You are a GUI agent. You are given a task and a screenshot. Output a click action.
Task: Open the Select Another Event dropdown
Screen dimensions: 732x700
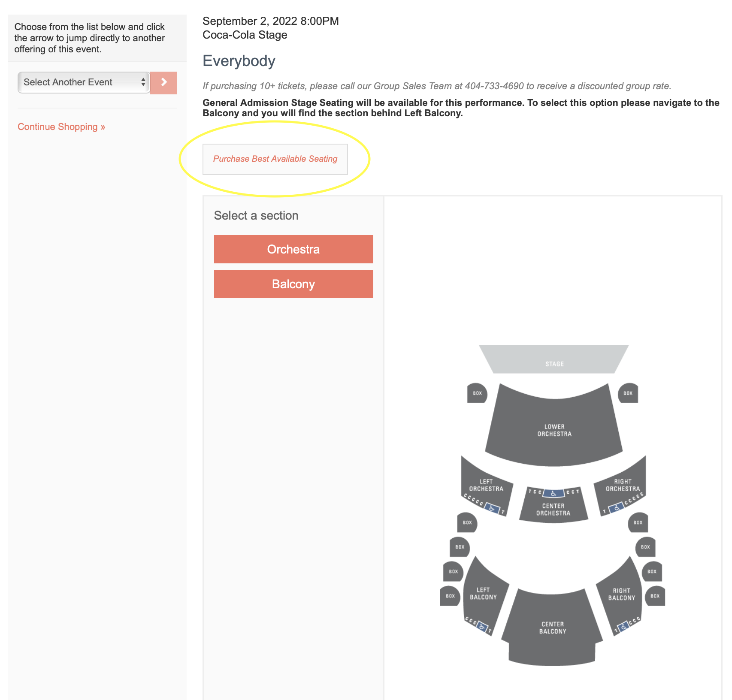click(x=84, y=82)
